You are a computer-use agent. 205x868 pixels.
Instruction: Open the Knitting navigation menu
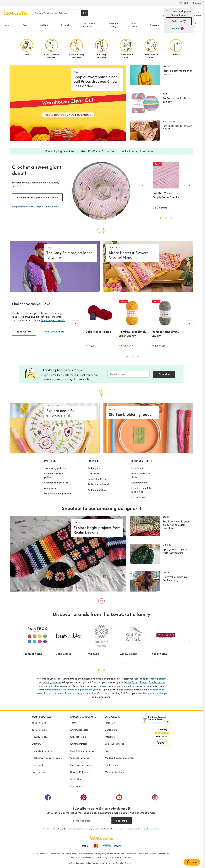pos(44,25)
